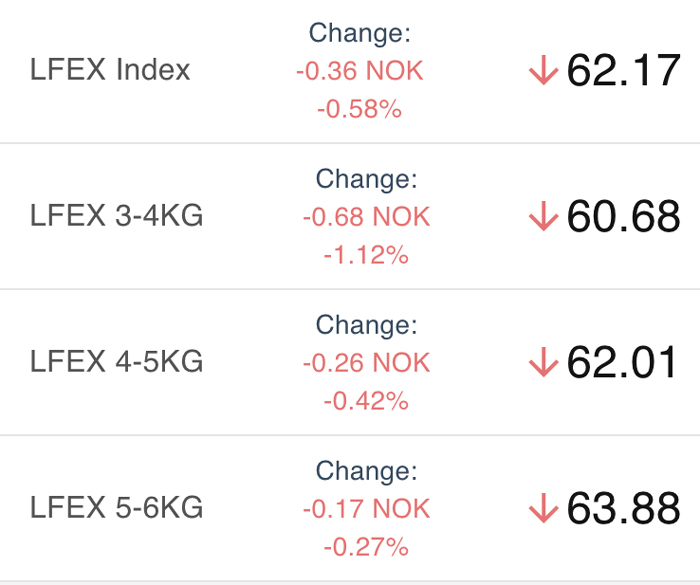Click the LFEX 3-4KG down arrow icon

tap(543, 216)
